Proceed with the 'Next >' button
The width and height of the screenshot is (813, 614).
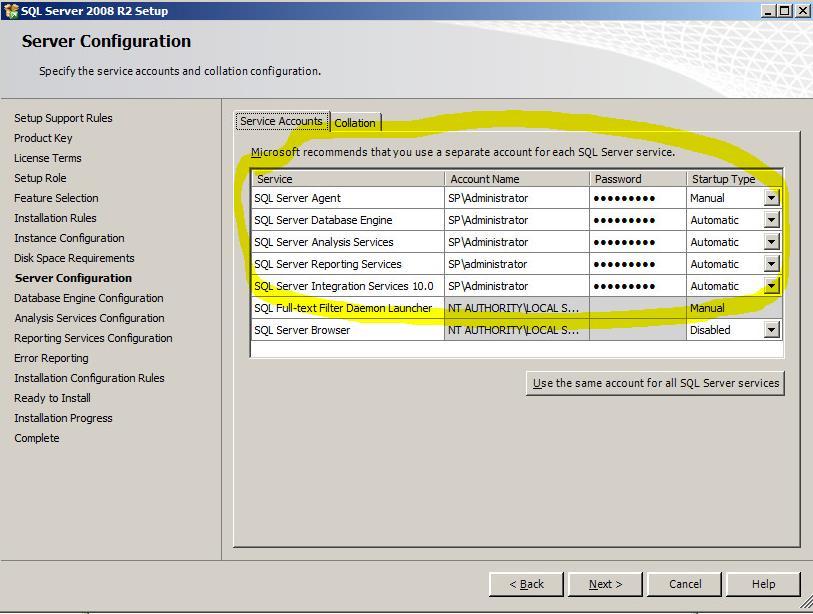tap(605, 584)
